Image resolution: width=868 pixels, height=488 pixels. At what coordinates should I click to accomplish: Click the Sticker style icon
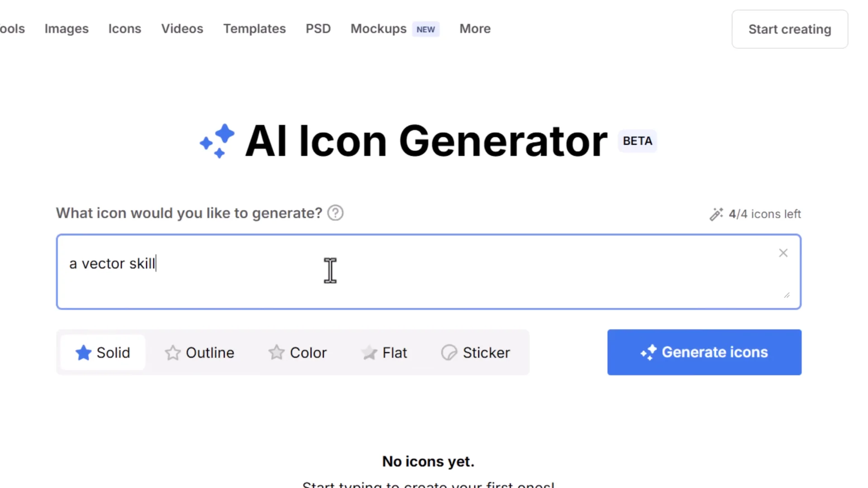449,352
